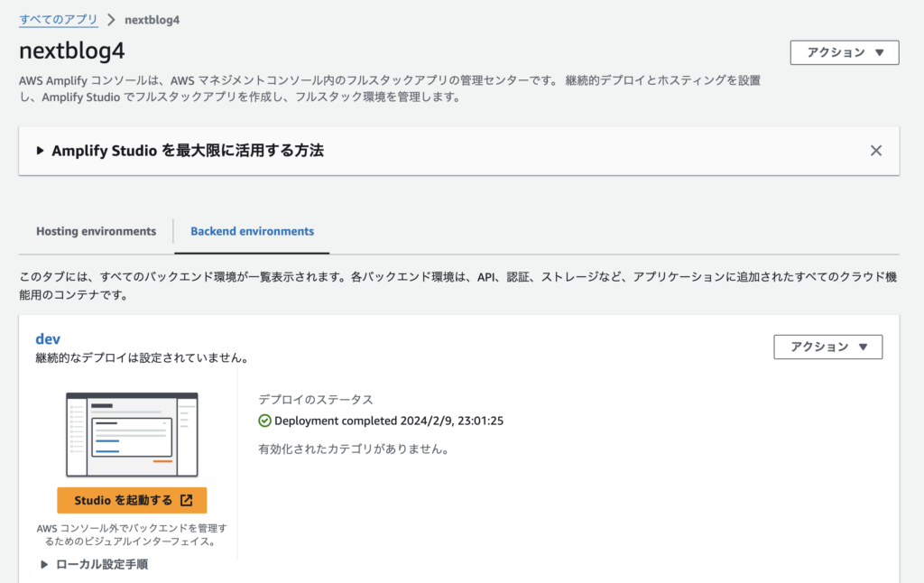Click the 継続的なデプロイは設定されていません text

pyautogui.click(x=143, y=357)
